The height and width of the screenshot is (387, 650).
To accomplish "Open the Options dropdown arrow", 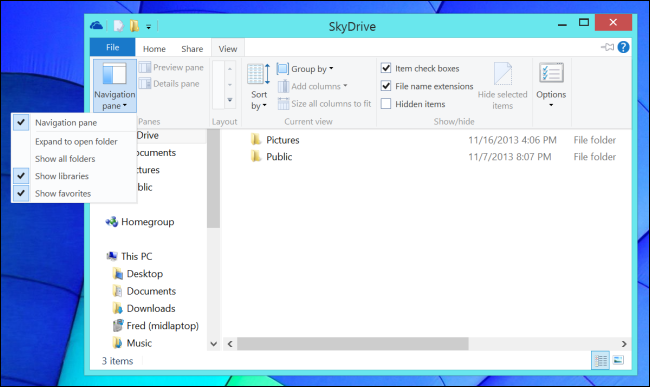I will [x=551, y=105].
